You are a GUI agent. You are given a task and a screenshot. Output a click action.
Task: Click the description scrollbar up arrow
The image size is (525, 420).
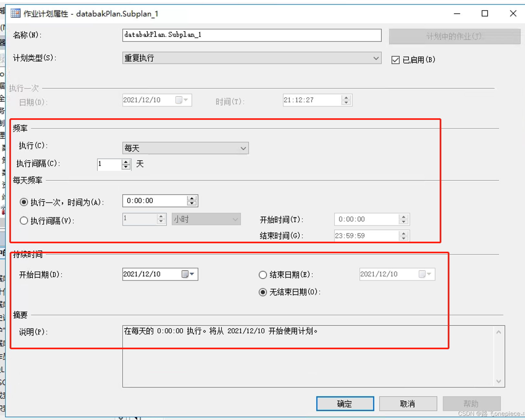pyautogui.click(x=499, y=332)
